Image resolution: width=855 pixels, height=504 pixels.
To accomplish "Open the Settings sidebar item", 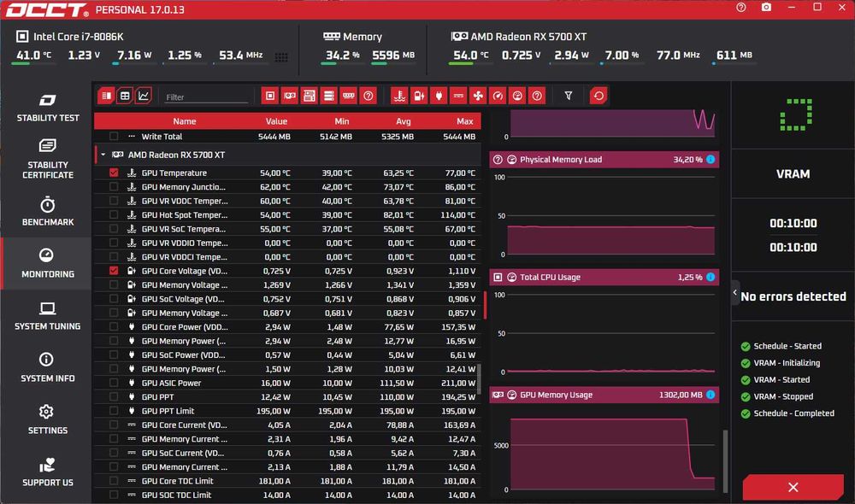I will click(x=47, y=420).
